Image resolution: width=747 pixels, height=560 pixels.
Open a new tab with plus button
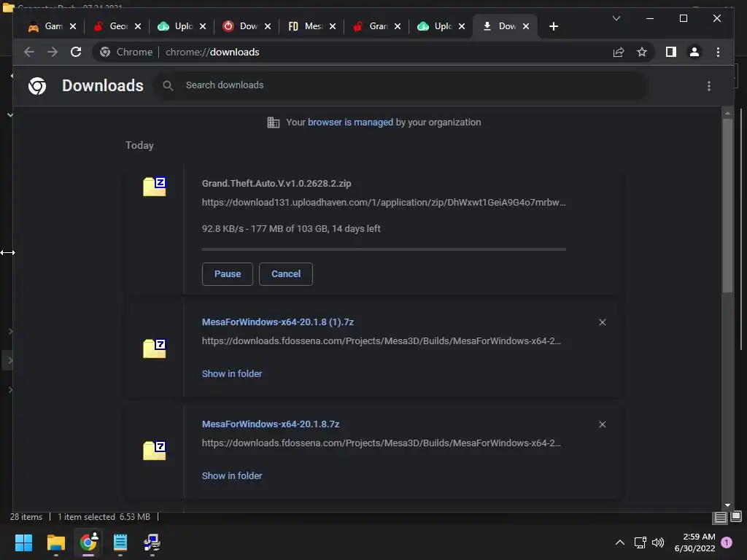click(553, 26)
